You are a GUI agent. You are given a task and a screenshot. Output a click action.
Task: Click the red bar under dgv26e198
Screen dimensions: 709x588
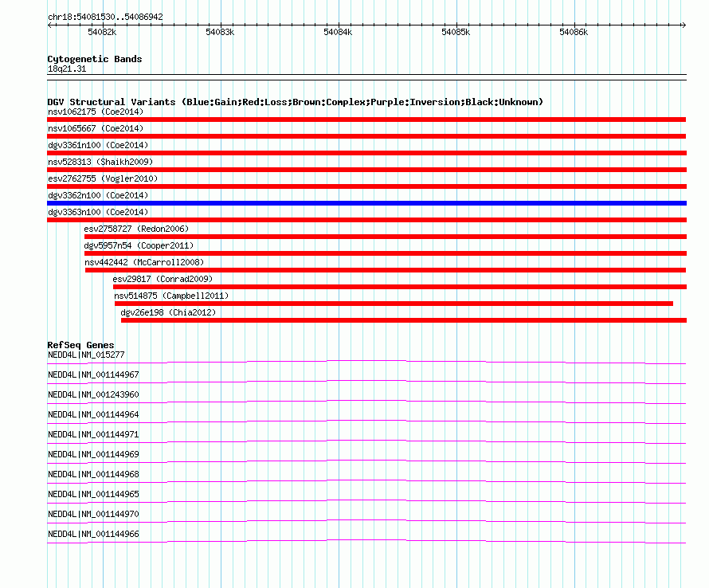404,320
